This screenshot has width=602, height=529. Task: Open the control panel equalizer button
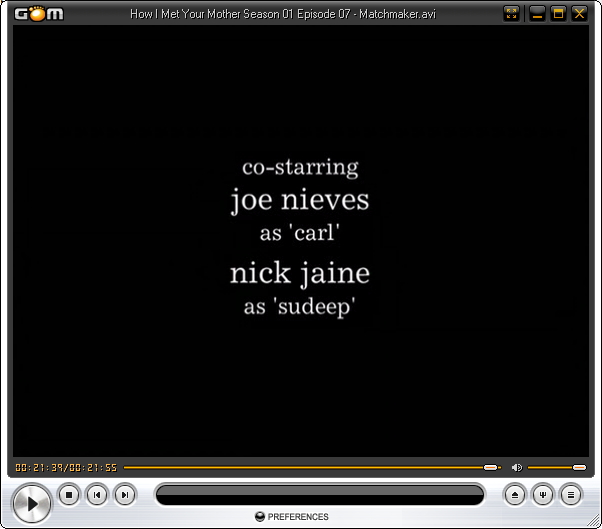(x=543, y=495)
